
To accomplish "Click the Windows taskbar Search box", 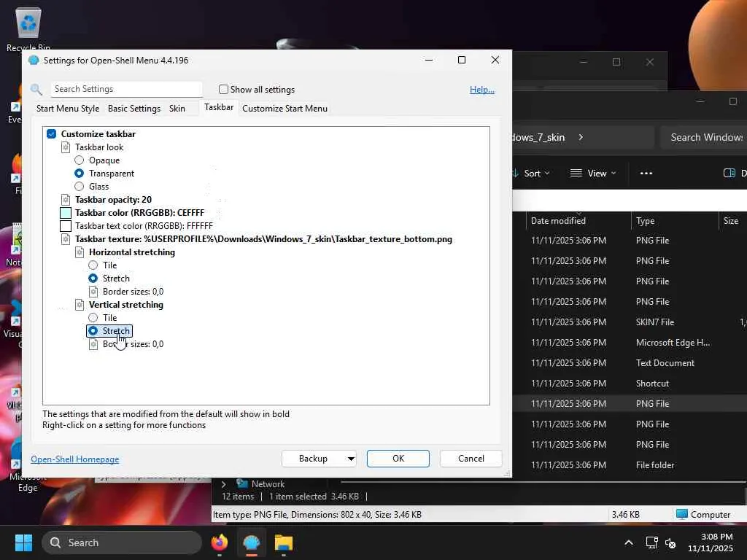I will (x=122, y=542).
